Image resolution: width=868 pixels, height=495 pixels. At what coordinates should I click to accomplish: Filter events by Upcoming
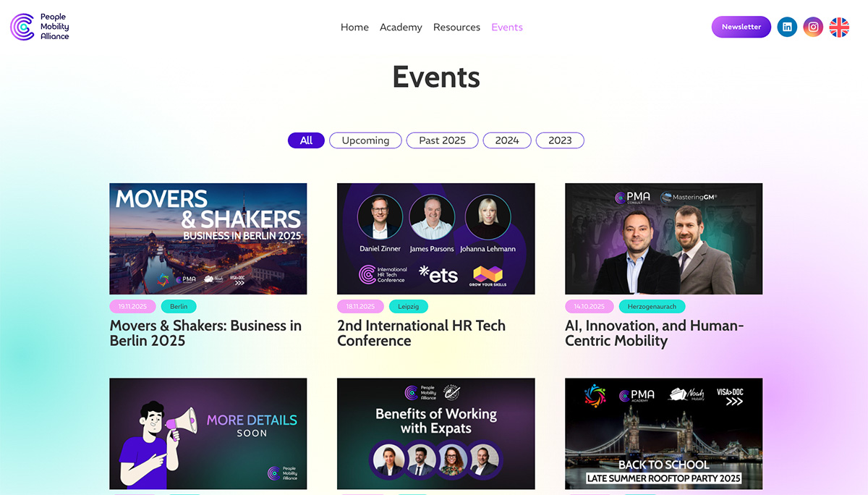[x=365, y=140]
